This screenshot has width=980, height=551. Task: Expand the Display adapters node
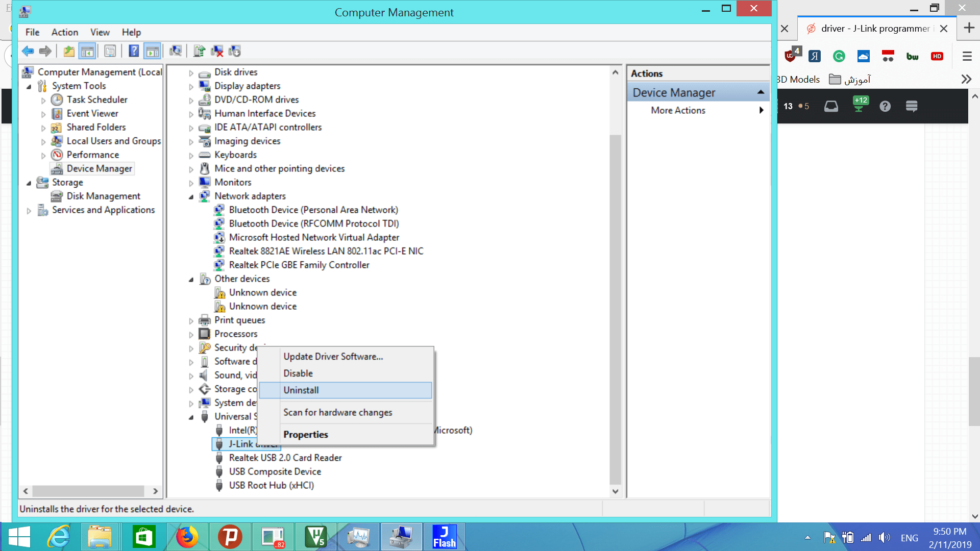tap(191, 87)
